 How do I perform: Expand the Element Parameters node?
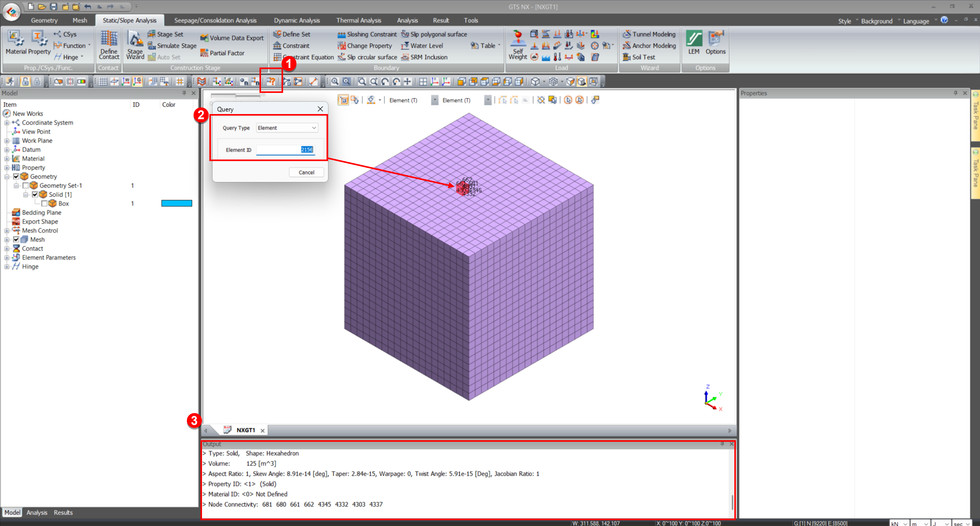[6, 258]
